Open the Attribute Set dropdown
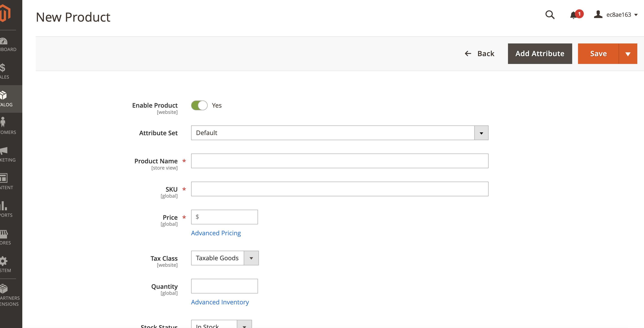 481,133
